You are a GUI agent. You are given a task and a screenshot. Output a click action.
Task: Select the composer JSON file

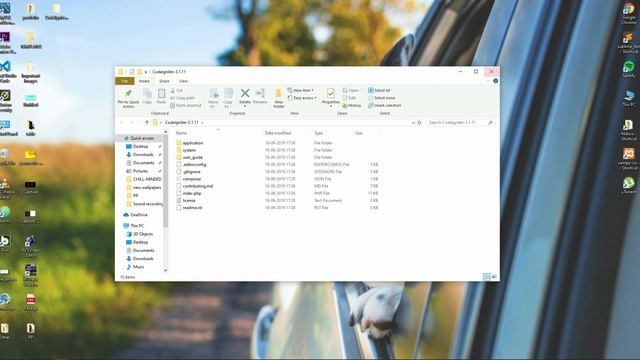(x=189, y=179)
